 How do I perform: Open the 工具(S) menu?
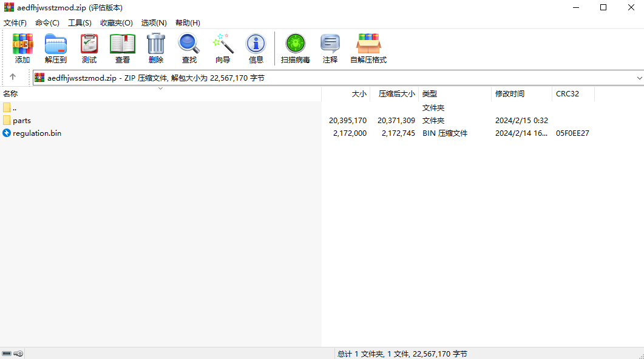pos(80,23)
